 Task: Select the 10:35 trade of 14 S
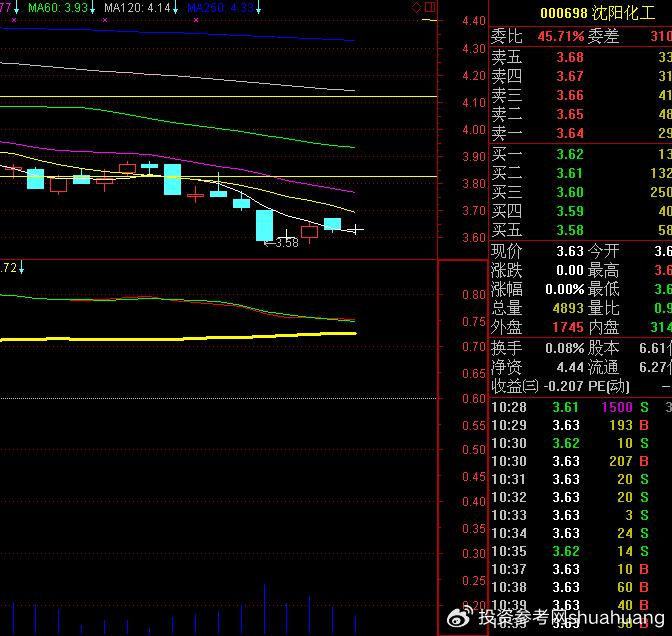(581, 551)
